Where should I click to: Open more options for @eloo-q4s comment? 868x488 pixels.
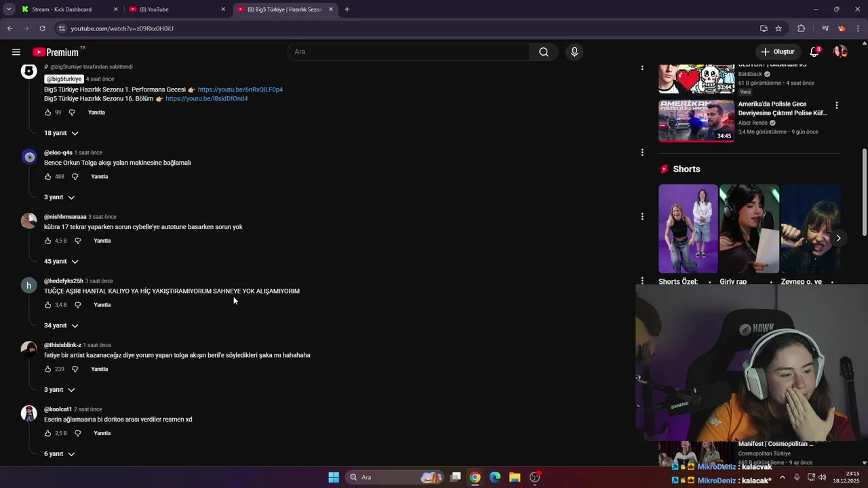[x=642, y=152]
